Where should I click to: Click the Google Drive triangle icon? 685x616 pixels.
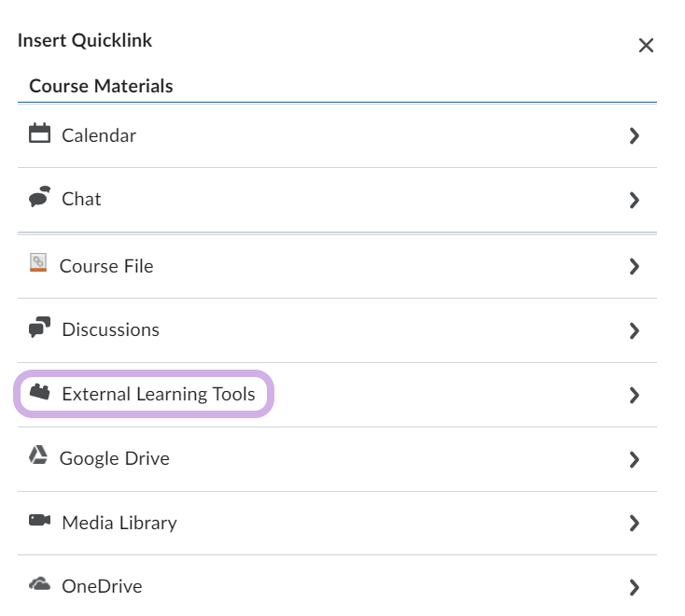pos(38,456)
